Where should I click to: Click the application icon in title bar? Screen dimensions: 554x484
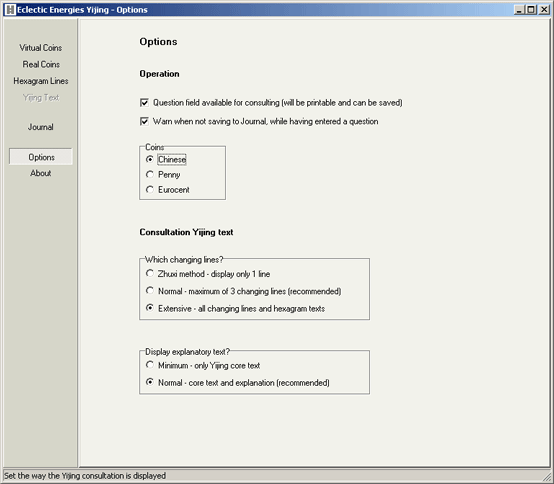[x=11, y=10]
